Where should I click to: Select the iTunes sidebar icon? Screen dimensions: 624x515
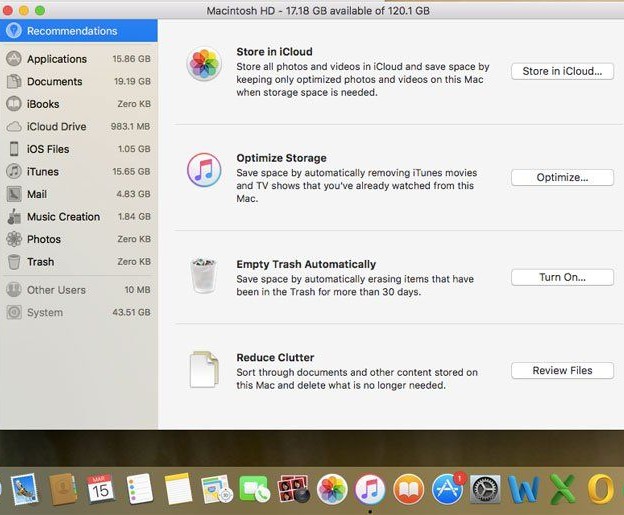14,172
